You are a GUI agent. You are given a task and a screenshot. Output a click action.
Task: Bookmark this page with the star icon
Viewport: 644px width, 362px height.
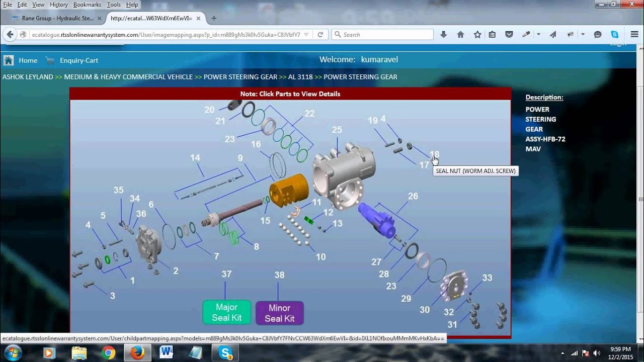(477, 35)
